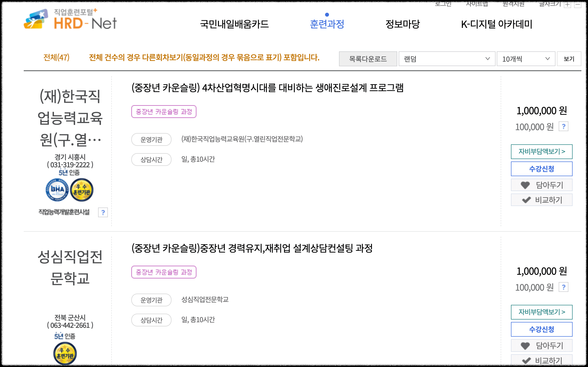This screenshot has height=367, width=588.
Task: Click 수강신청 for the second course
Action: pyautogui.click(x=542, y=329)
